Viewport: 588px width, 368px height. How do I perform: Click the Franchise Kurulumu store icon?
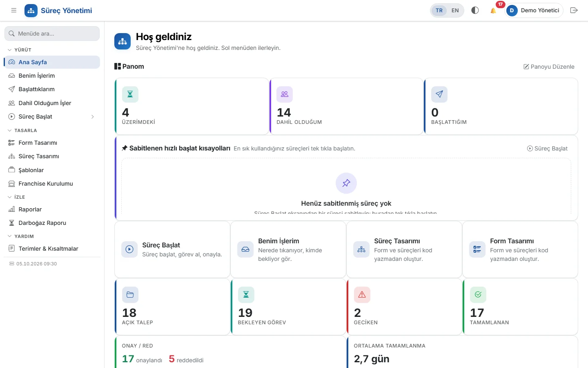point(11,184)
